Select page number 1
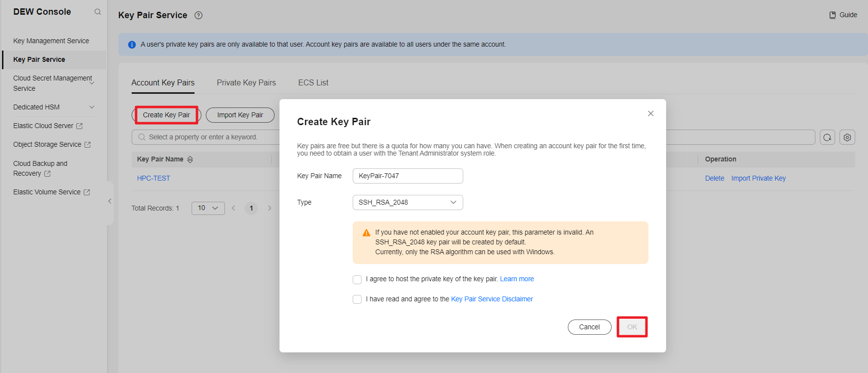The width and height of the screenshot is (868, 373). tap(251, 208)
